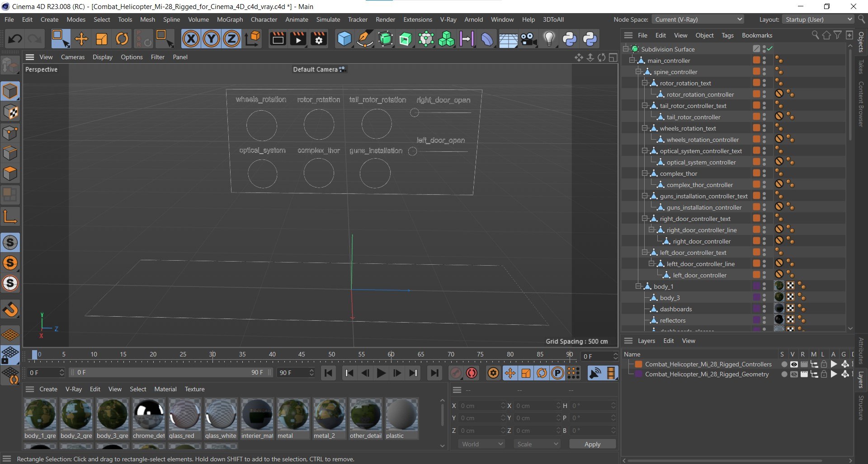Viewport: 868px width, 464px height.
Task: Add a Light object from toolbar
Action: pyautogui.click(x=549, y=39)
